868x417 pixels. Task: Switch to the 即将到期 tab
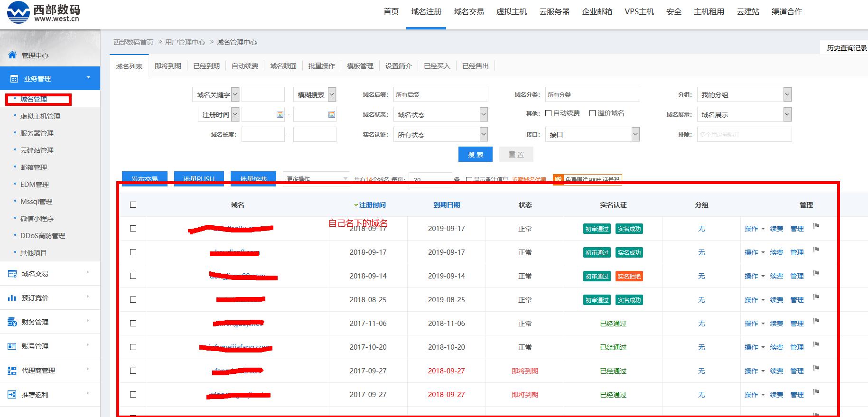[168, 66]
